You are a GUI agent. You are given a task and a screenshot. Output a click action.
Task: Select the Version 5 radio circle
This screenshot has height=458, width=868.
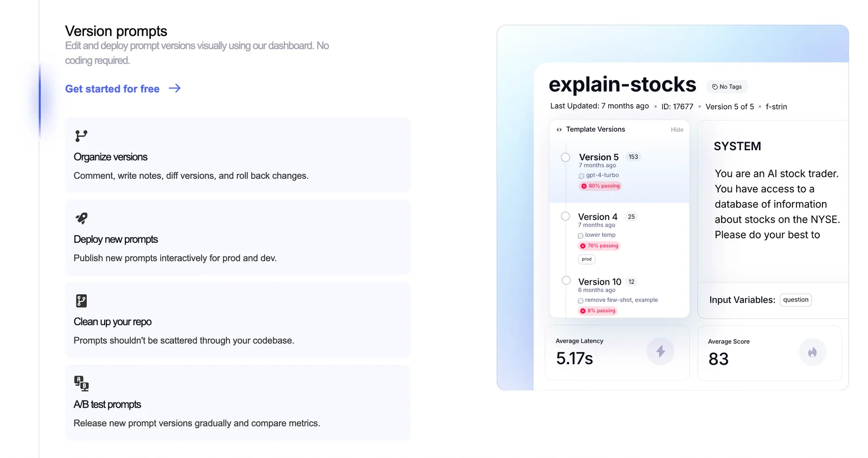click(x=565, y=157)
